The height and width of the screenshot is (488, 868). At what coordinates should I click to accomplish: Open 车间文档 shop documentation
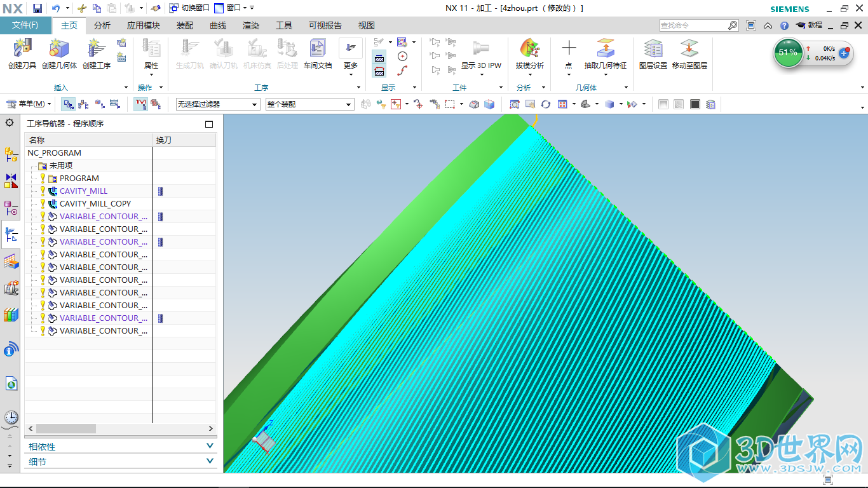(x=318, y=53)
